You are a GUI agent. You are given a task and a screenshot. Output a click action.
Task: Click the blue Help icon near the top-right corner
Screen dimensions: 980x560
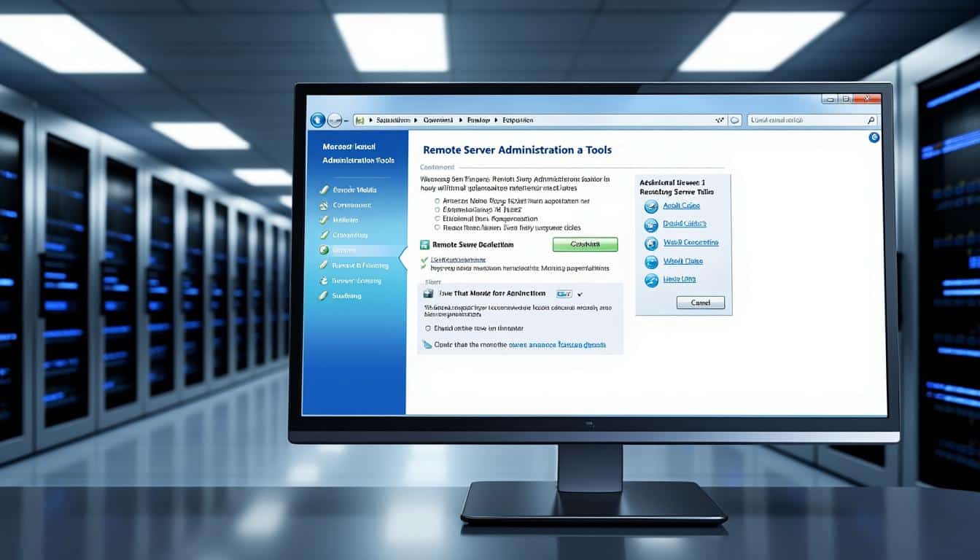874,137
